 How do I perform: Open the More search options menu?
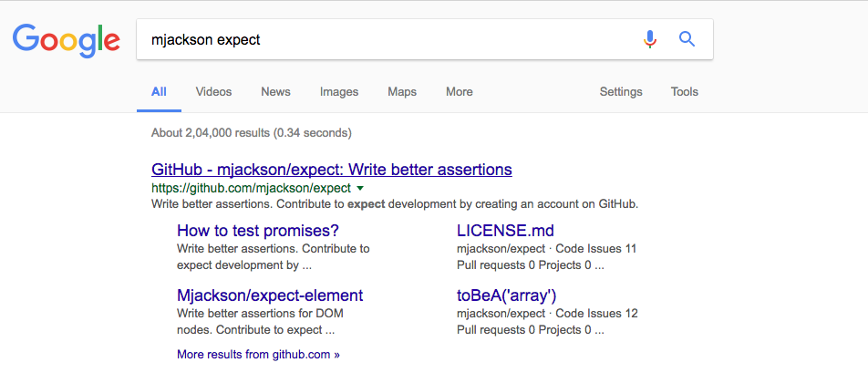pyautogui.click(x=459, y=92)
